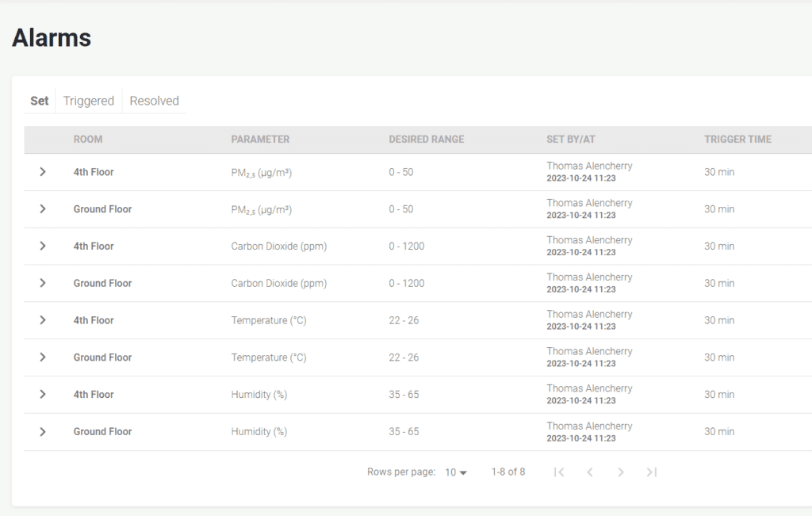Viewport: 812px width, 516px height.
Task: Click the Desired Range column header
Action: point(426,140)
